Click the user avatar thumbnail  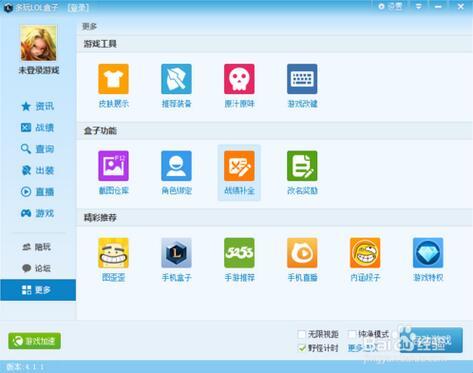(x=38, y=43)
